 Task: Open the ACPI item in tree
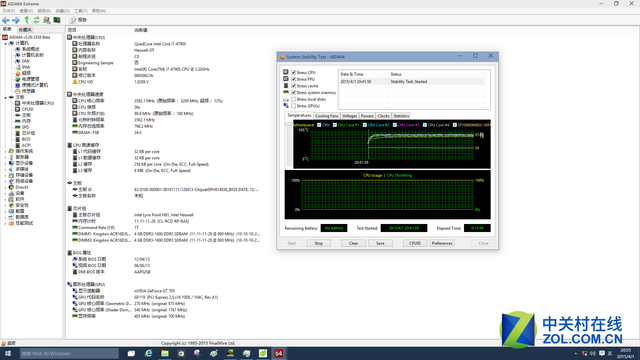click(23, 145)
